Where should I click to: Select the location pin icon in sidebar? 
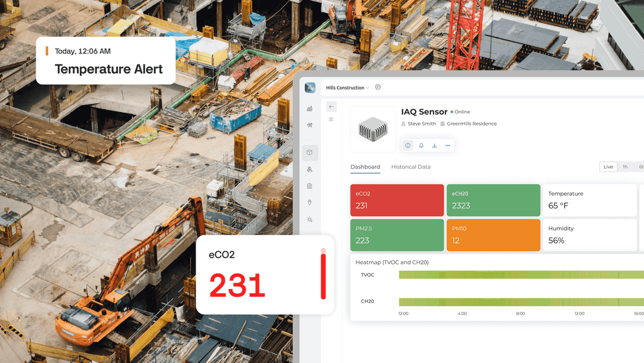point(309,202)
